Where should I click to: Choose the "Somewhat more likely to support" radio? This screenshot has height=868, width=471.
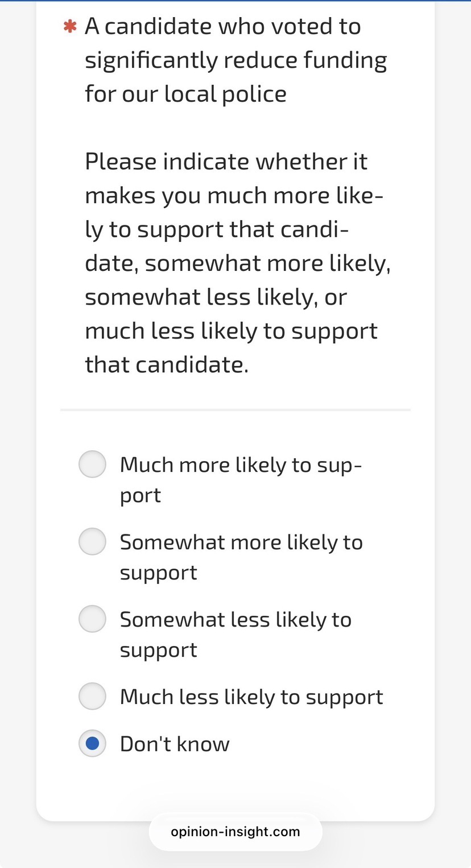pyautogui.click(x=92, y=541)
